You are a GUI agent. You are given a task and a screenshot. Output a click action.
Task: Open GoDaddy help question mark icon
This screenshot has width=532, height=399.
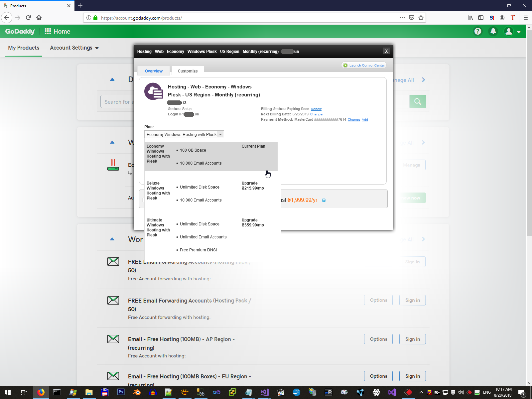point(478,32)
